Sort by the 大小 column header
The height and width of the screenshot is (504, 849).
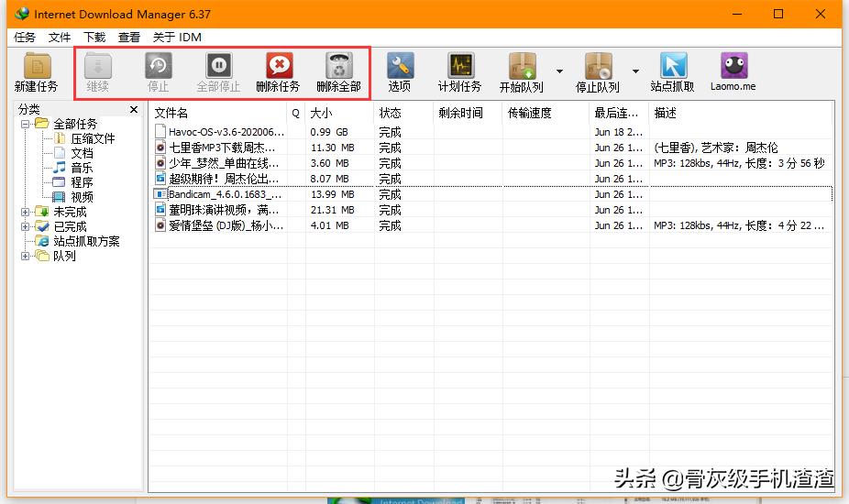point(339,113)
